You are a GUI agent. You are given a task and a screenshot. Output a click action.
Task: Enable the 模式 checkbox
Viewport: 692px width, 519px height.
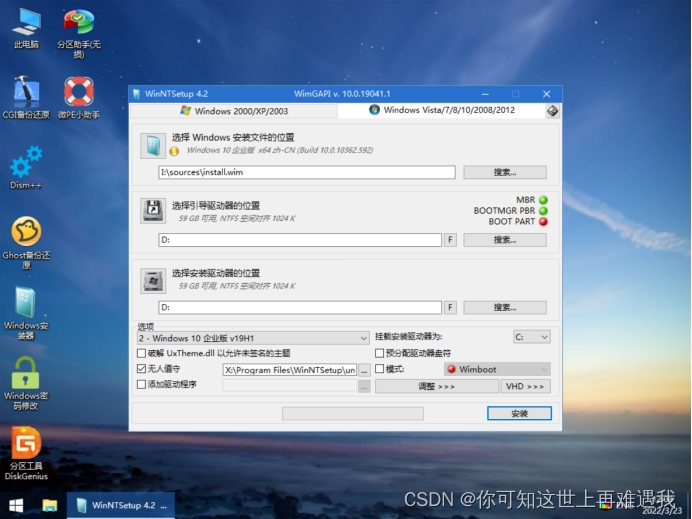click(x=380, y=369)
